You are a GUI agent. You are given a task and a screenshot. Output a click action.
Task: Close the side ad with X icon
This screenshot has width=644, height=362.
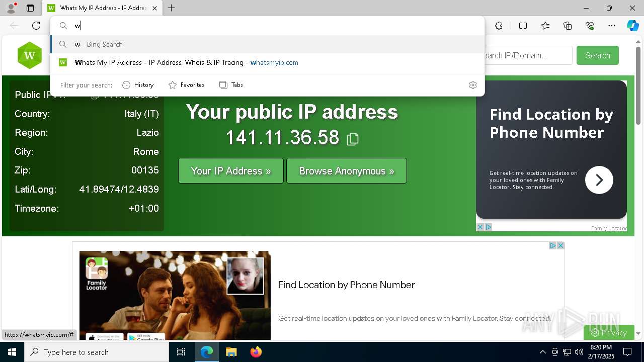[480, 227]
